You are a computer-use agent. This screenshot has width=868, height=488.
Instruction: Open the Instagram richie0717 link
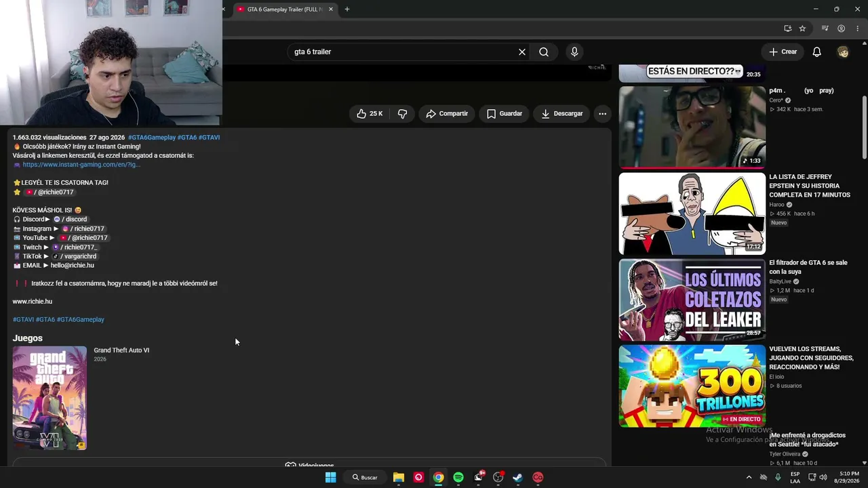coord(83,229)
